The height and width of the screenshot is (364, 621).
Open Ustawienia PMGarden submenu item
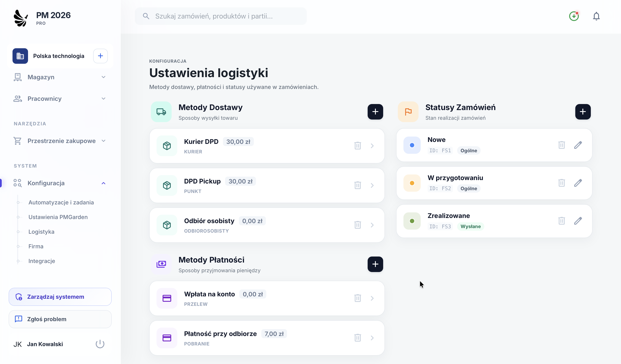pos(58,217)
